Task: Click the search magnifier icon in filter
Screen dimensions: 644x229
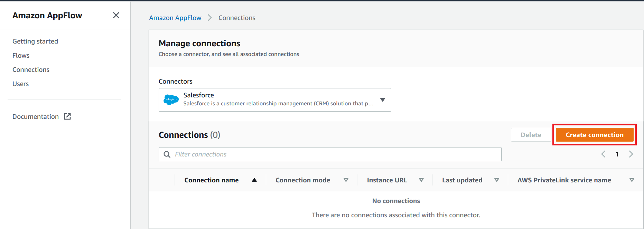Action: [x=167, y=154]
